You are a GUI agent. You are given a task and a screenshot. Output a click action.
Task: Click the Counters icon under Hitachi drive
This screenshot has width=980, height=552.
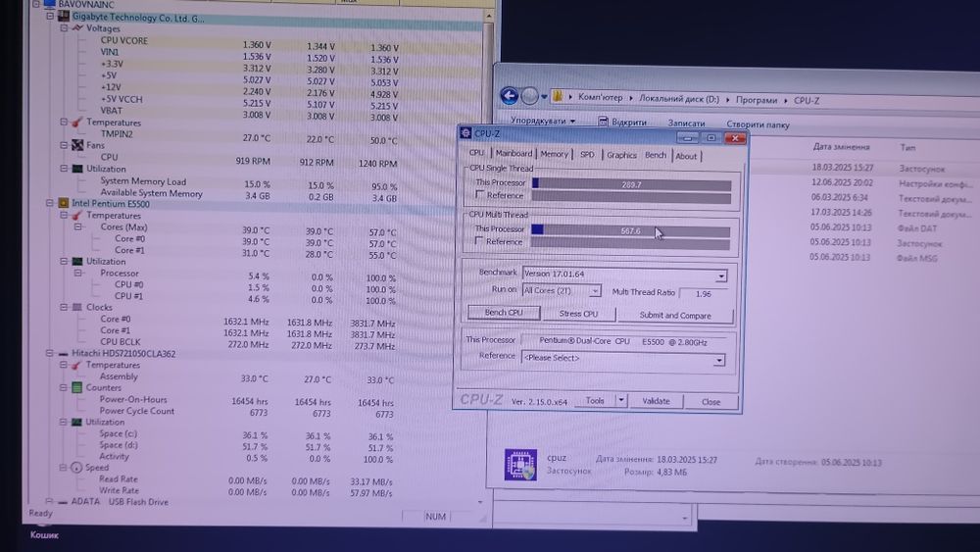tap(76, 387)
